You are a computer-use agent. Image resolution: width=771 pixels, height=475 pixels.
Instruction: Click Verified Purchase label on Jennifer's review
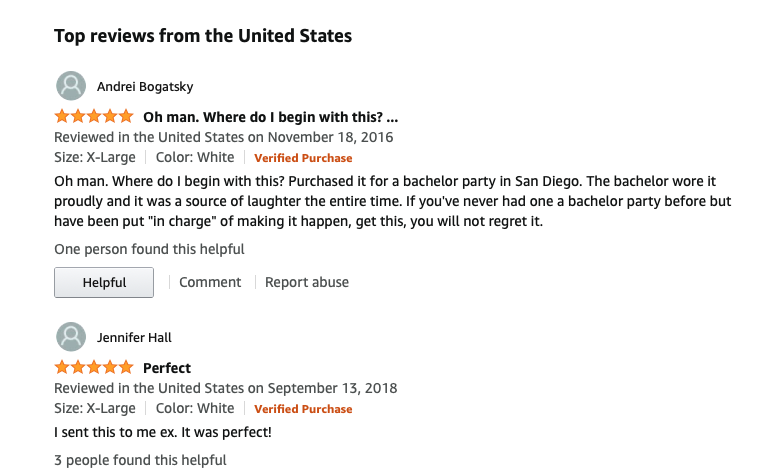[303, 409]
